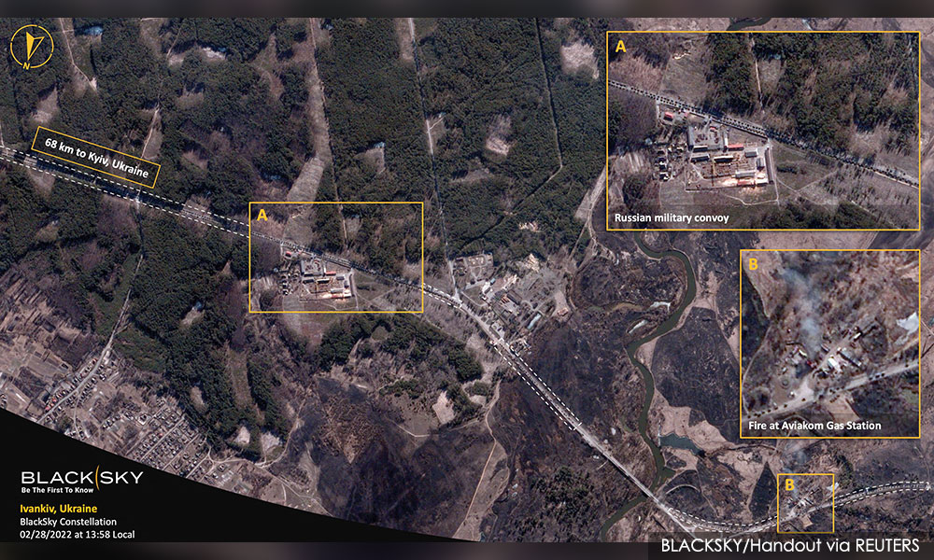Click the north compass arrow icon

click(x=32, y=47)
